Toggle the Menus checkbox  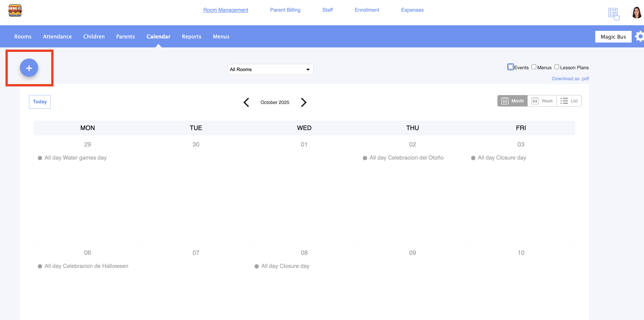(534, 67)
